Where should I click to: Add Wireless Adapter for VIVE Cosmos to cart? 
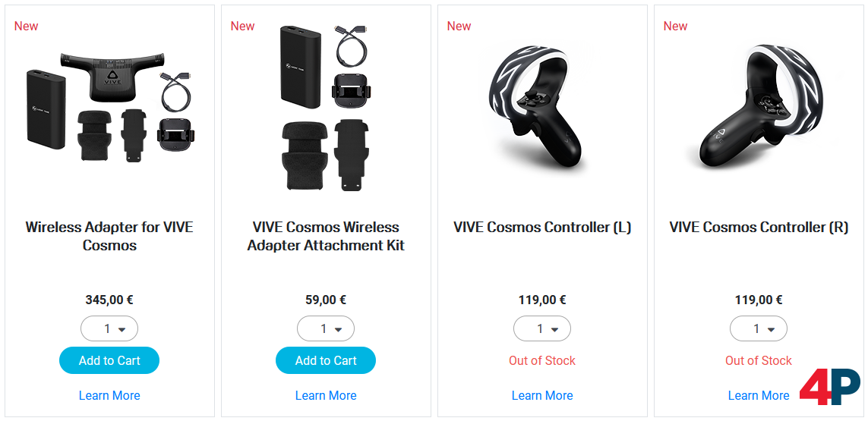click(x=109, y=361)
